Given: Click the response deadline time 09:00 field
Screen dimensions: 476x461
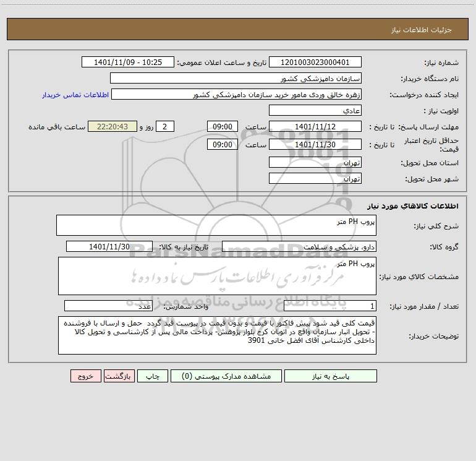Looking at the screenshot, I should (x=222, y=126).
